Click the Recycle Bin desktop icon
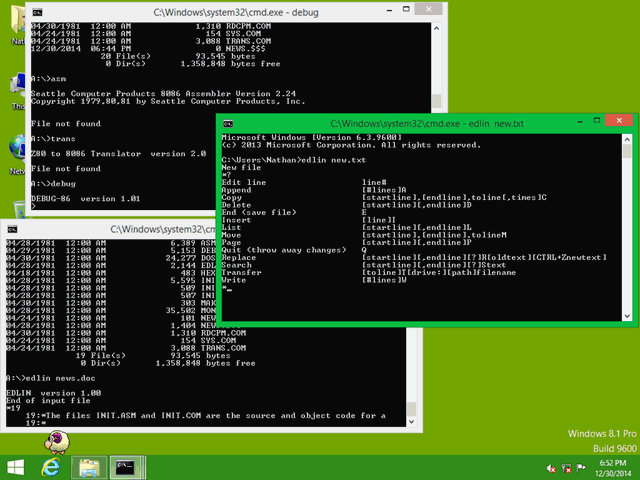Image resolution: width=640 pixels, height=480 pixels. [x=20, y=209]
